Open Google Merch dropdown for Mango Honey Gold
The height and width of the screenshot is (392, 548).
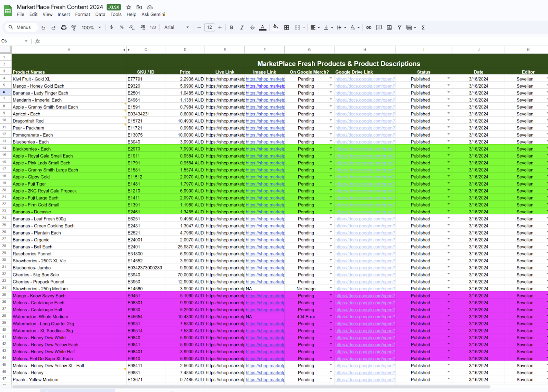(331, 85)
